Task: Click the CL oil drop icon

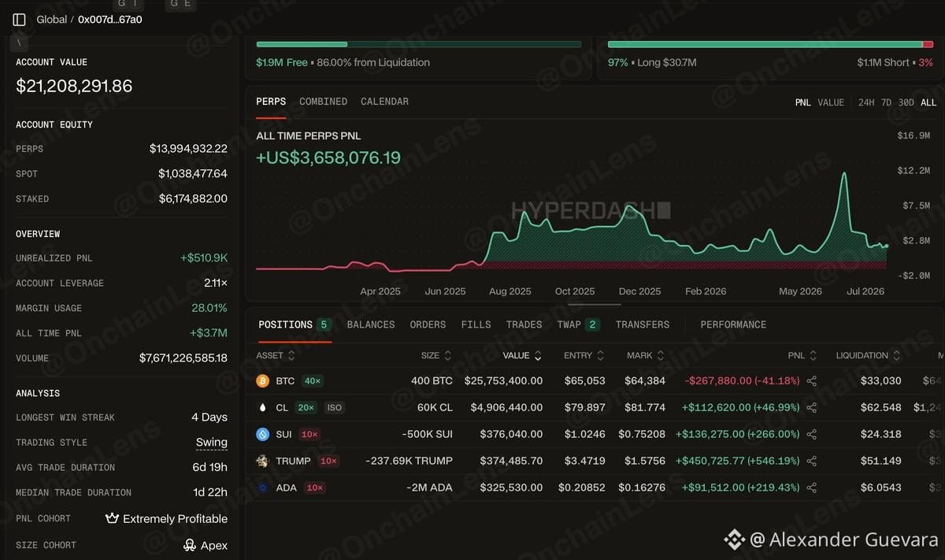Action: point(263,407)
